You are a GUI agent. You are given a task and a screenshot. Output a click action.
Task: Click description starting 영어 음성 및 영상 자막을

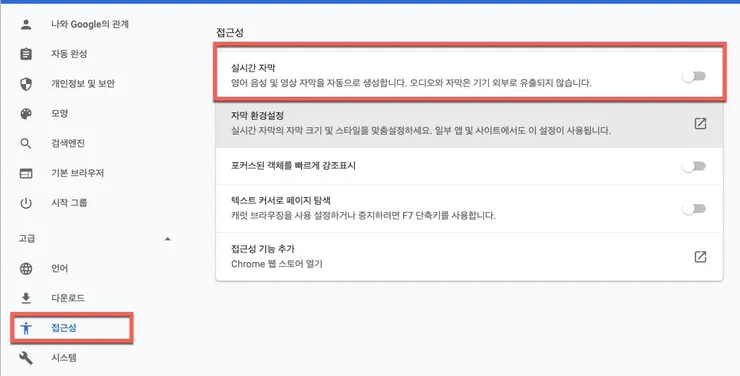(x=411, y=83)
